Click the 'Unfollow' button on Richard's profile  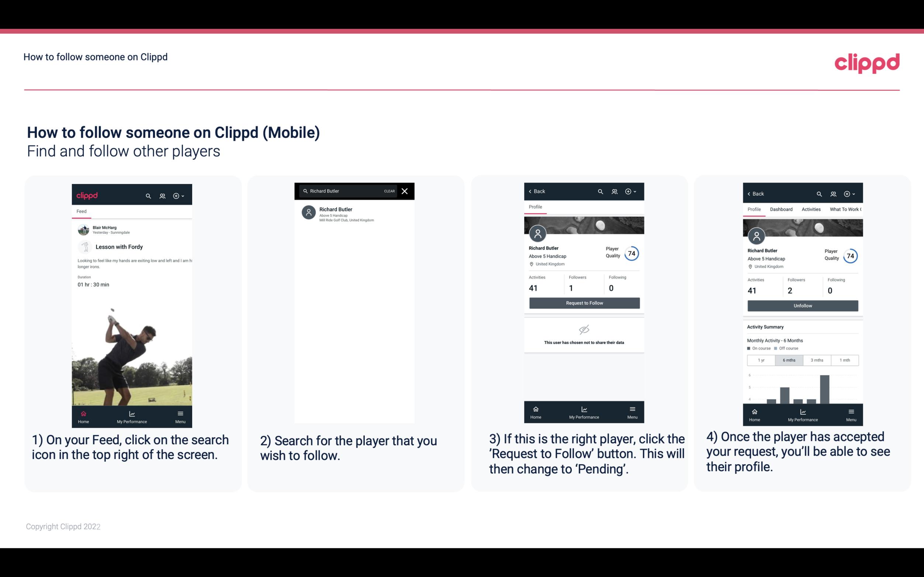(802, 305)
